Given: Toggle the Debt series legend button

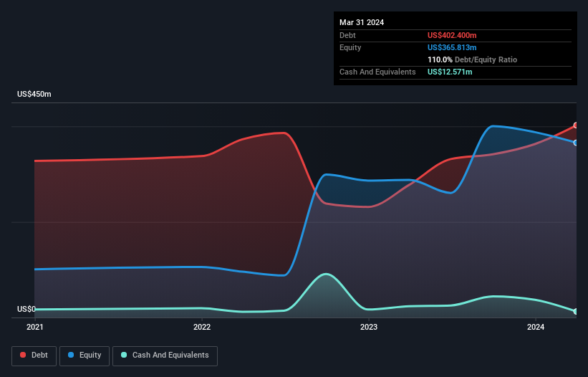Looking at the screenshot, I should 34,355.
